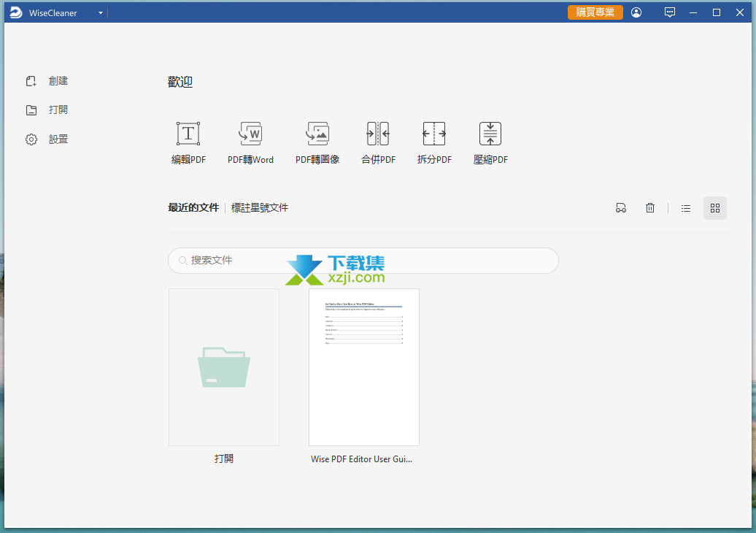Open the 壓縮PDF compress tool

490,143
